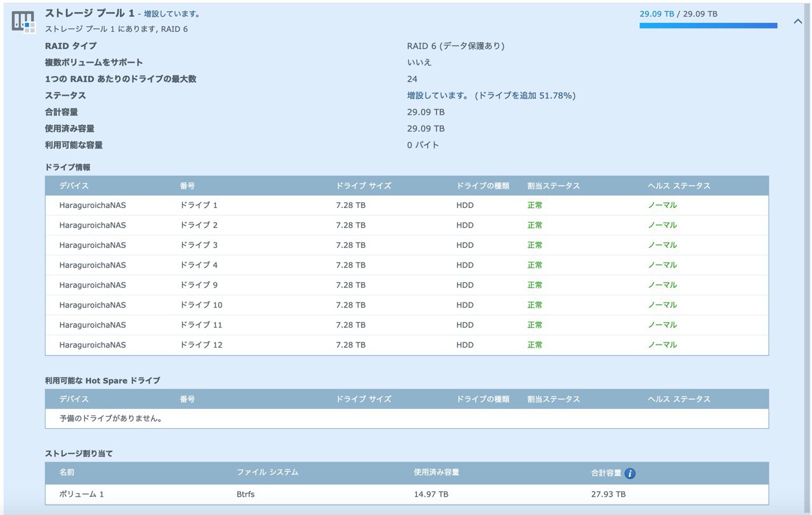Screen dimensions: 812x515
Task: Click the 割当ステータス header in ドライブ情報 table
Action: [x=554, y=186]
